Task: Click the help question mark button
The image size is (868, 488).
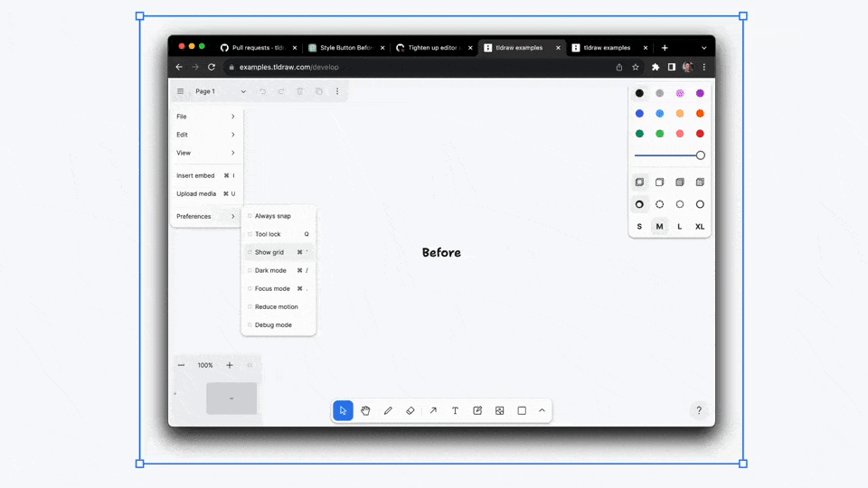Action: [699, 410]
